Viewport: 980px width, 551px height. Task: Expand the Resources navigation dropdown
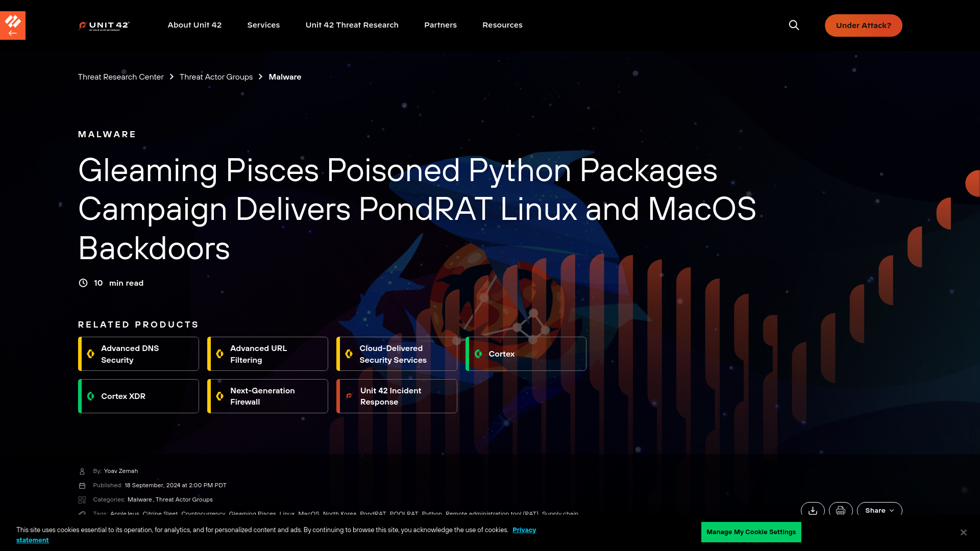pos(503,25)
